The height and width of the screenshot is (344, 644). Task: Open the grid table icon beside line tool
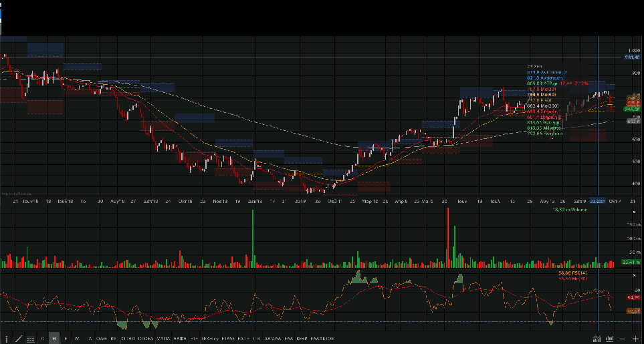click(x=30, y=339)
